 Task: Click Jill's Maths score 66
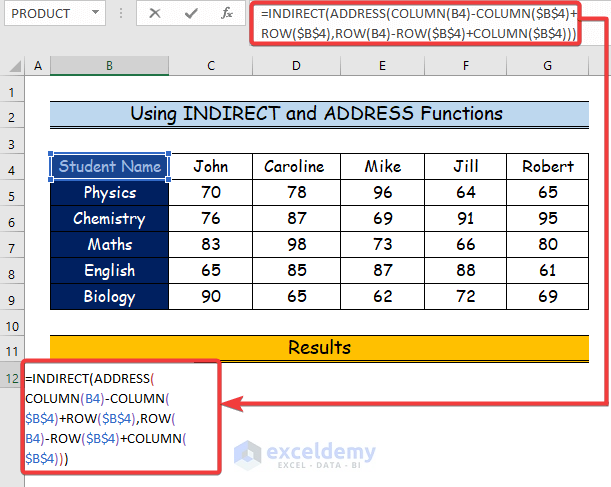tap(466, 245)
